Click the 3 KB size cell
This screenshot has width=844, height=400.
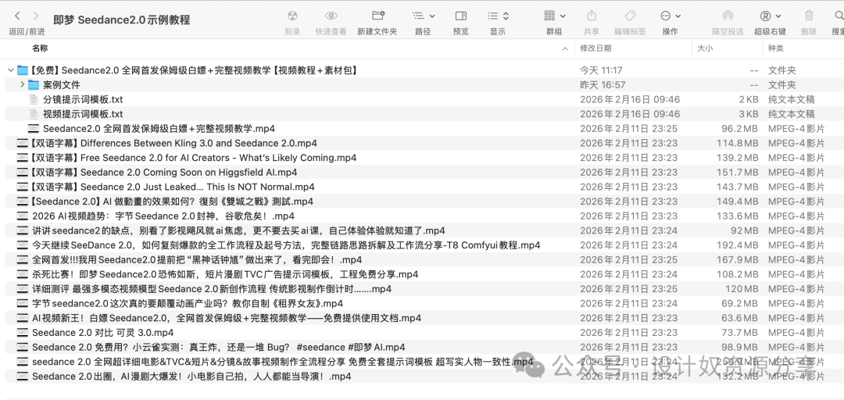(748, 114)
